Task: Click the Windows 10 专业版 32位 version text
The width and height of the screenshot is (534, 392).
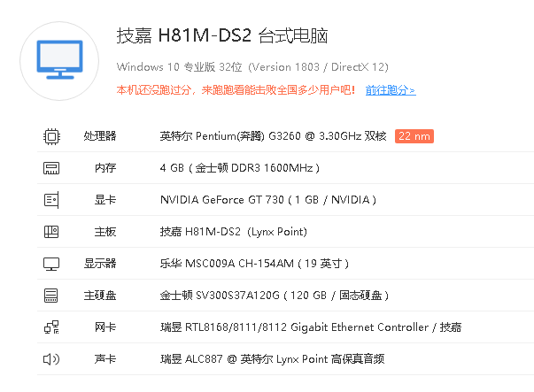Action: [x=252, y=67]
